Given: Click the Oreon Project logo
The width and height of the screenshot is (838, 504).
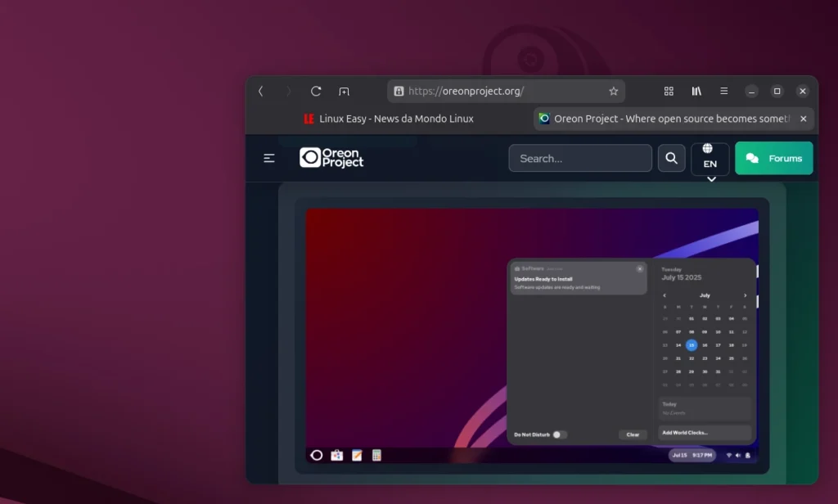Looking at the screenshot, I should click(331, 158).
